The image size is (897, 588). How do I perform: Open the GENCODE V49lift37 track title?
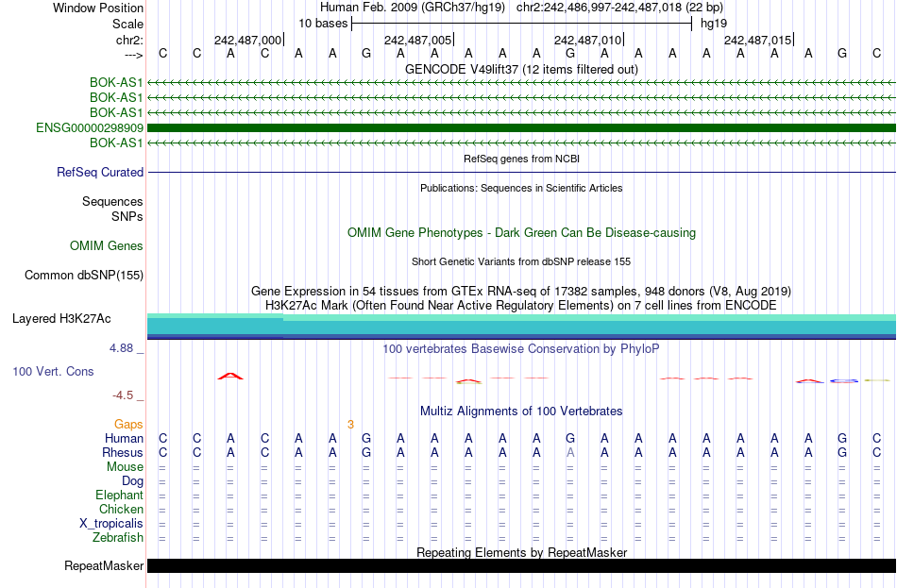click(x=521, y=69)
